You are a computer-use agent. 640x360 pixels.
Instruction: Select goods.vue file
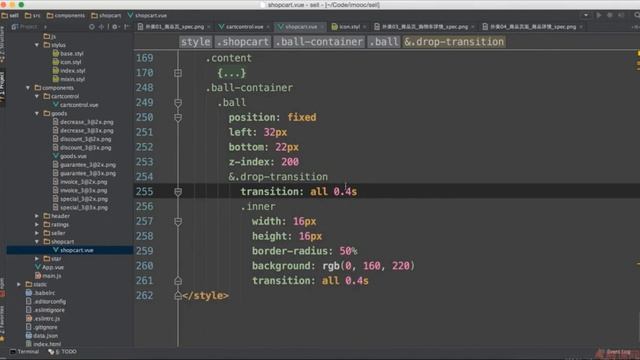tap(69, 156)
